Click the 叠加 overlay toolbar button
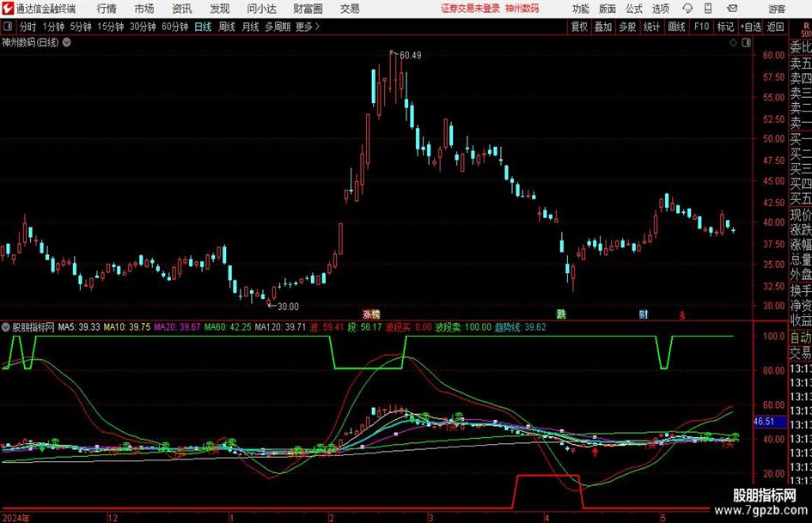Image resolution: width=812 pixels, height=523 pixels. tap(603, 27)
